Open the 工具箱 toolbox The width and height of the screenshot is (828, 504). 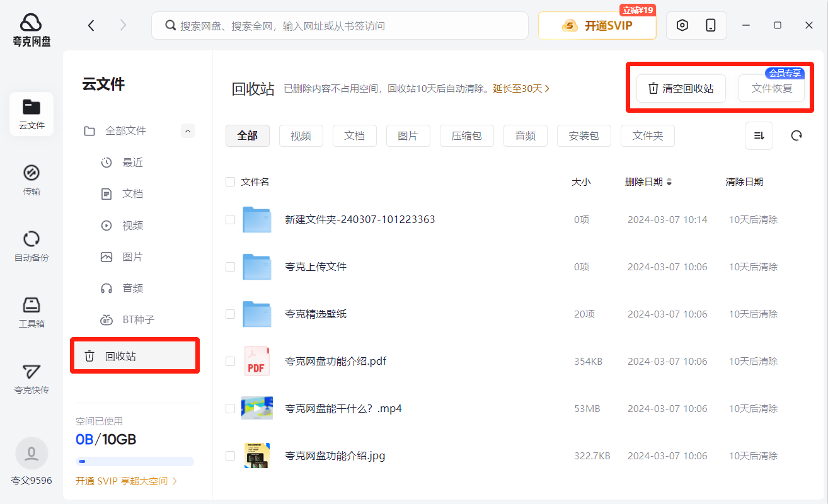tap(32, 312)
